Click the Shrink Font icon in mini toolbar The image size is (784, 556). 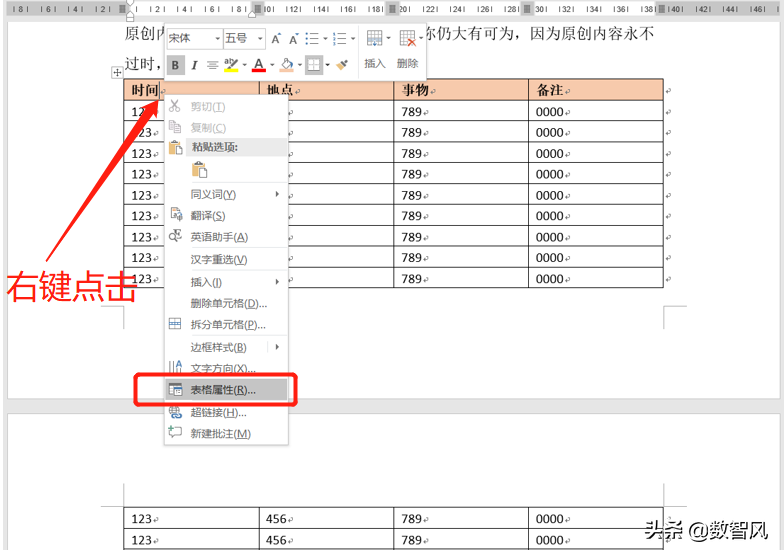294,38
